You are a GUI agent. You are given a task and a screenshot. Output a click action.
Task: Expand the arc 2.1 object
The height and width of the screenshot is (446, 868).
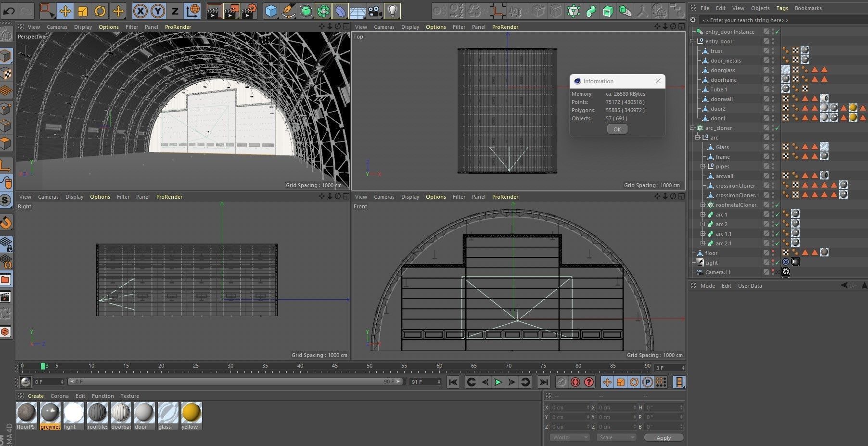[703, 243]
